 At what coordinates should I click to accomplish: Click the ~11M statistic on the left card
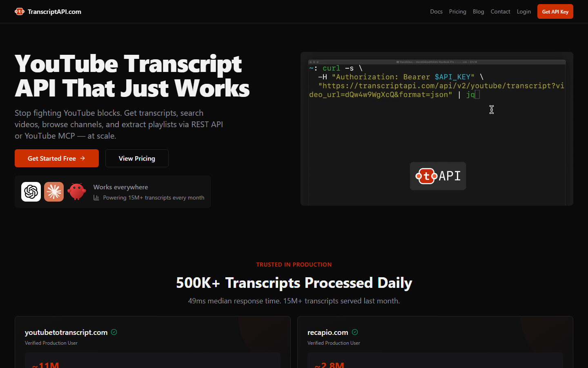[45, 364]
